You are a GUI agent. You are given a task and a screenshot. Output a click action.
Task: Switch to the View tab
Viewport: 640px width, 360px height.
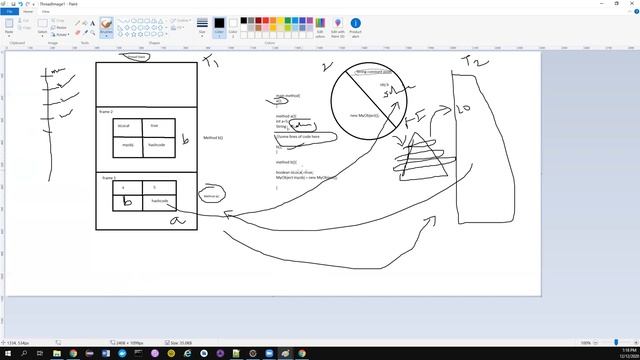(46, 11)
